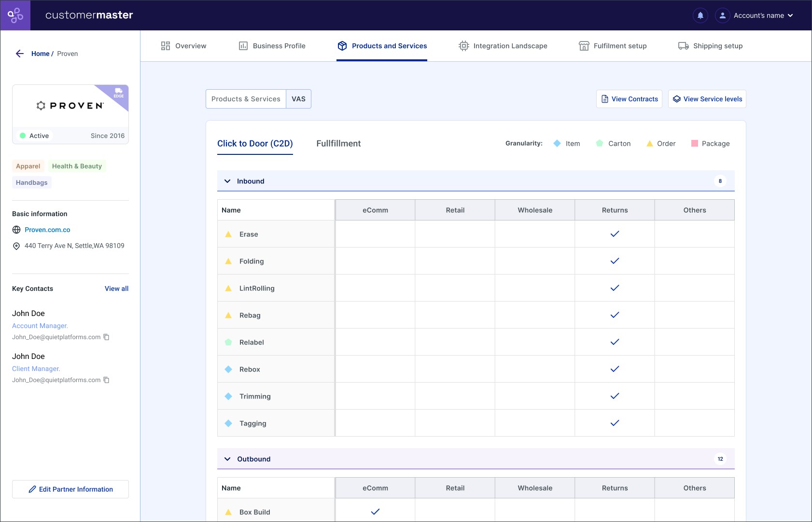Viewport: 812px width, 522px height.
Task: Click the layers icon in View Service levels
Action: (x=677, y=99)
